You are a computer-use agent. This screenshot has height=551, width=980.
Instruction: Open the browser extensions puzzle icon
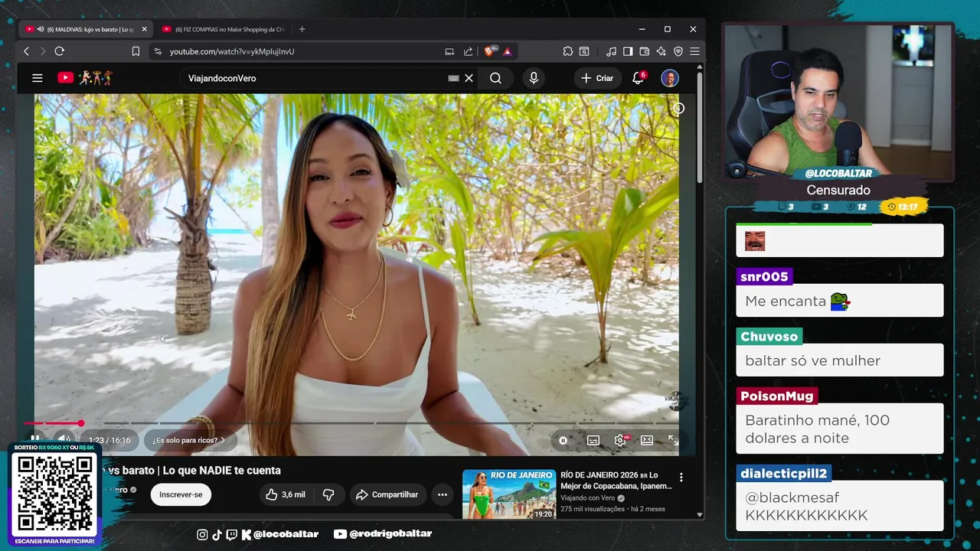(567, 51)
